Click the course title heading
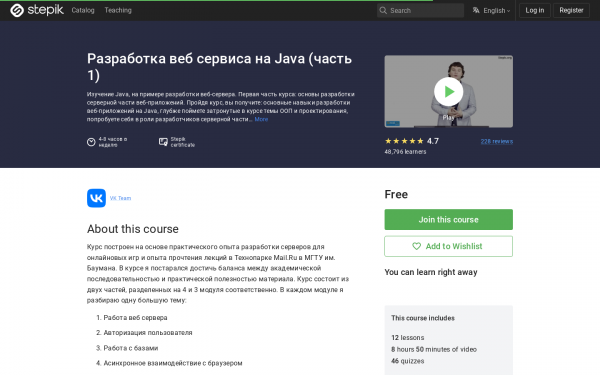The height and width of the screenshot is (375, 600). (219, 67)
